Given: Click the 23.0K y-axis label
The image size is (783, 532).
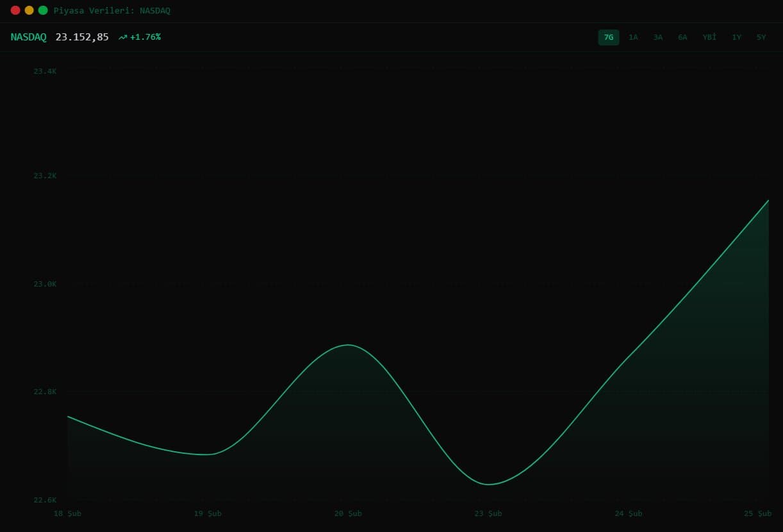Looking at the screenshot, I should [45, 284].
